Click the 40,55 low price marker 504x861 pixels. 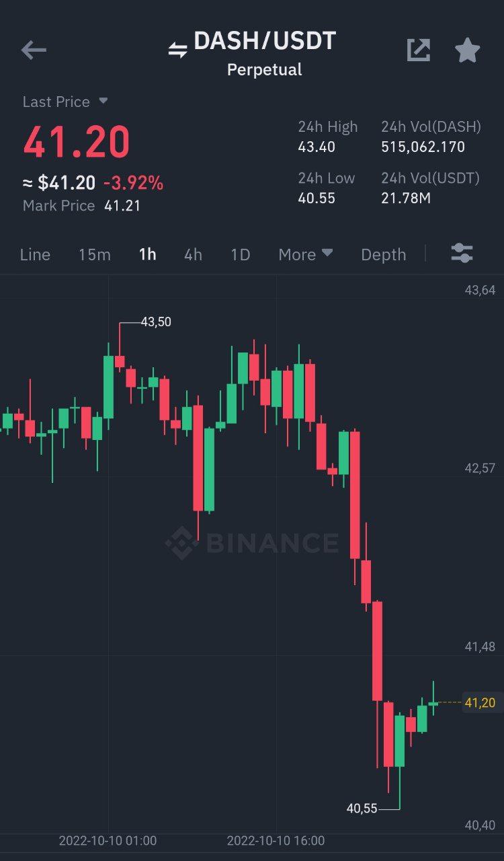pyautogui.click(x=362, y=809)
